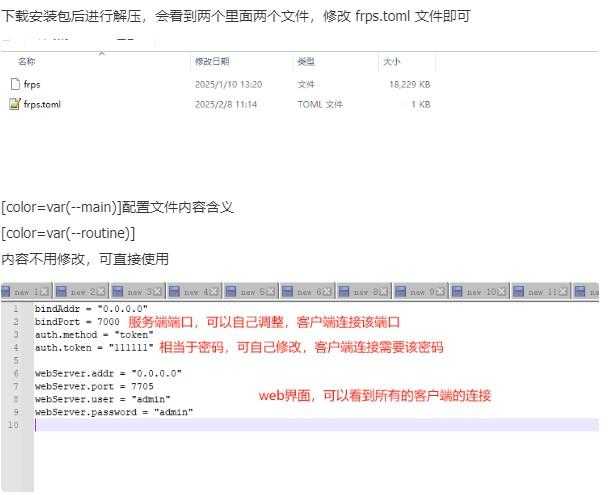Close the new 2 editor tab
Viewport: 609px width, 495px height.
point(100,291)
